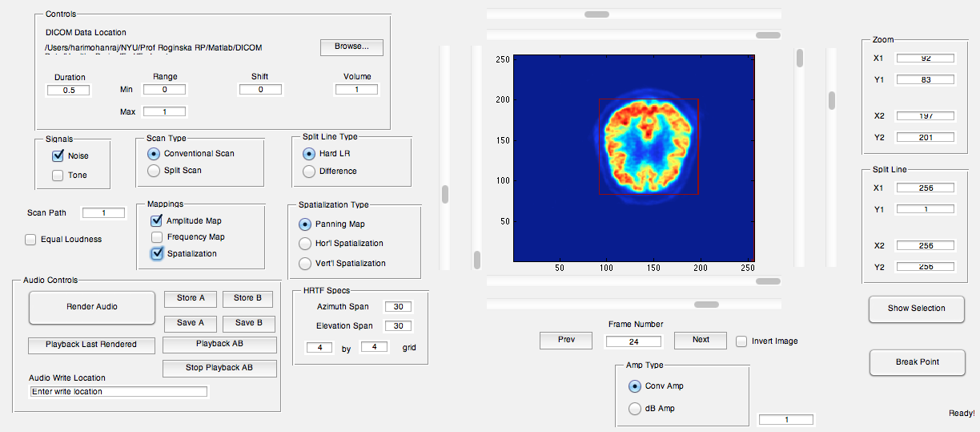980x432 pixels.
Task: Select Hor'l Spatialization option
Action: coord(305,243)
